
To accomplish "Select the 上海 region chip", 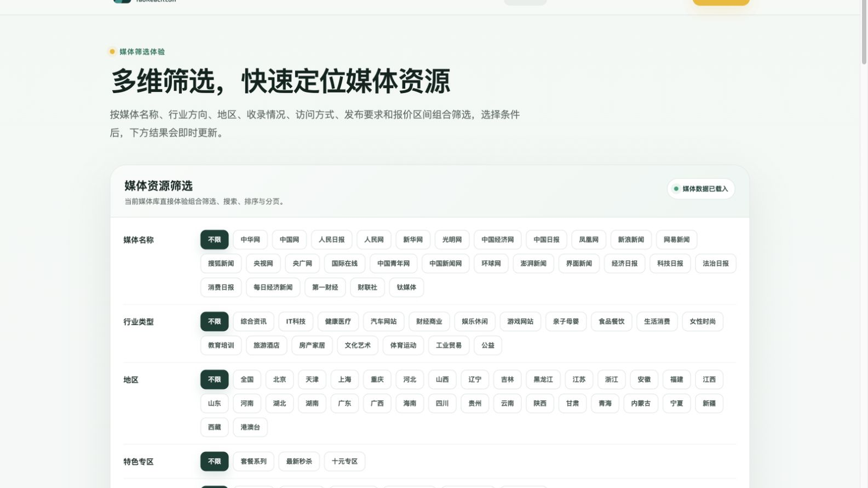I will [344, 380].
